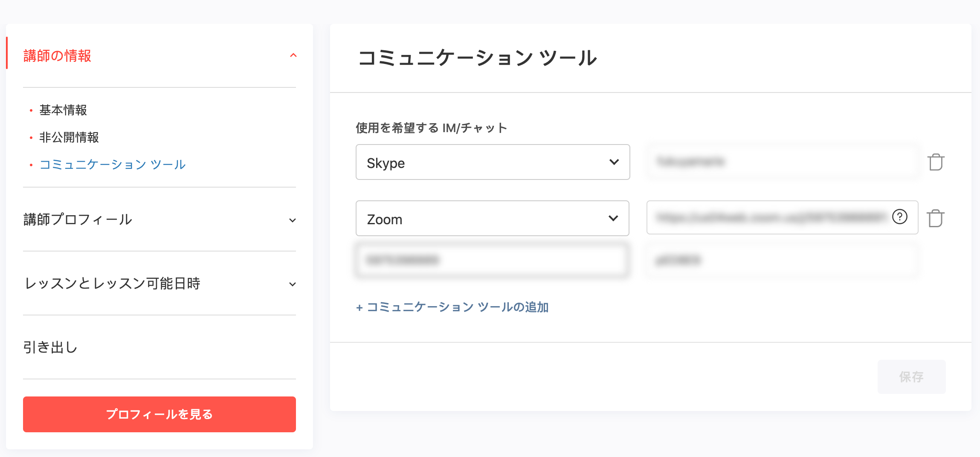Screen dimensions: 980x457
Task: Select コミュニケーション ツール sidebar item
Action: point(113,165)
